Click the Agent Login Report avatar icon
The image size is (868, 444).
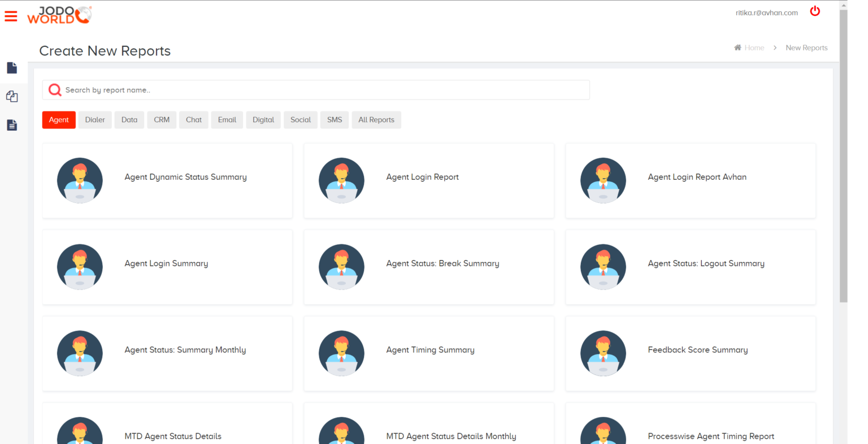coord(341,180)
